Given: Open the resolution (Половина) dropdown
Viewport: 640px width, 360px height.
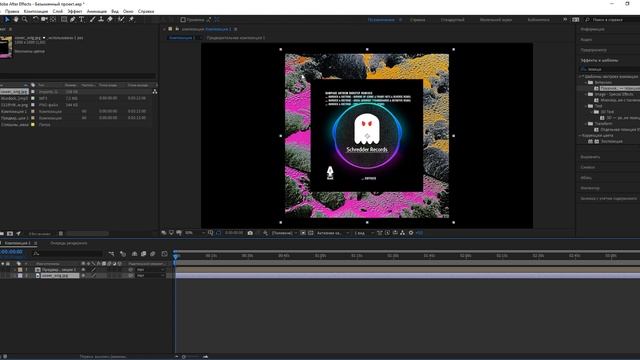Looking at the screenshot, I should pyautogui.click(x=284, y=233).
